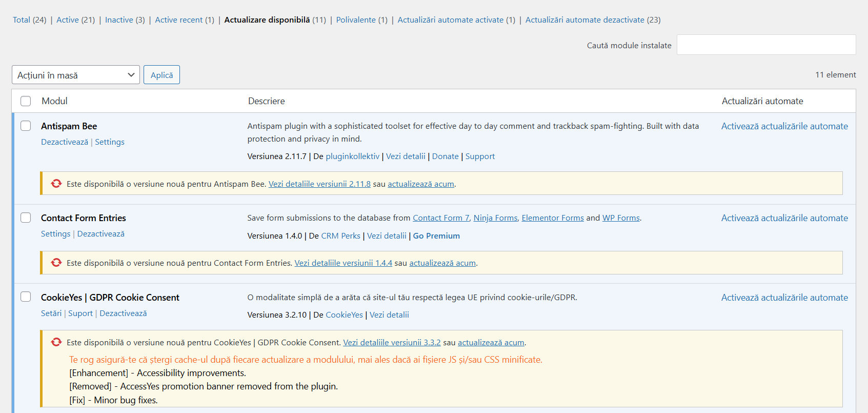The height and width of the screenshot is (413, 868).
Task: Open Vezi detalii for Contact Form Entries
Action: (x=387, y=236)
